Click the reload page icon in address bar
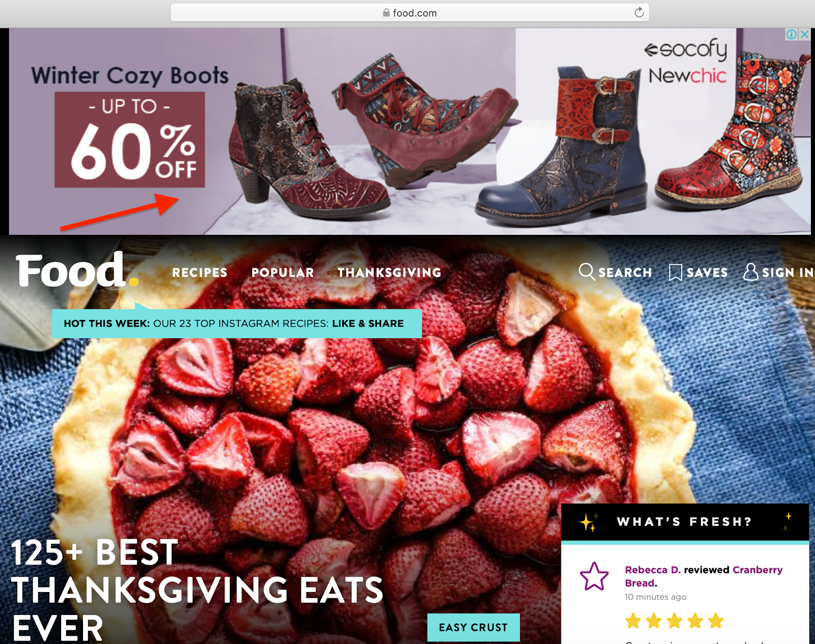 (x=639, y=13)
